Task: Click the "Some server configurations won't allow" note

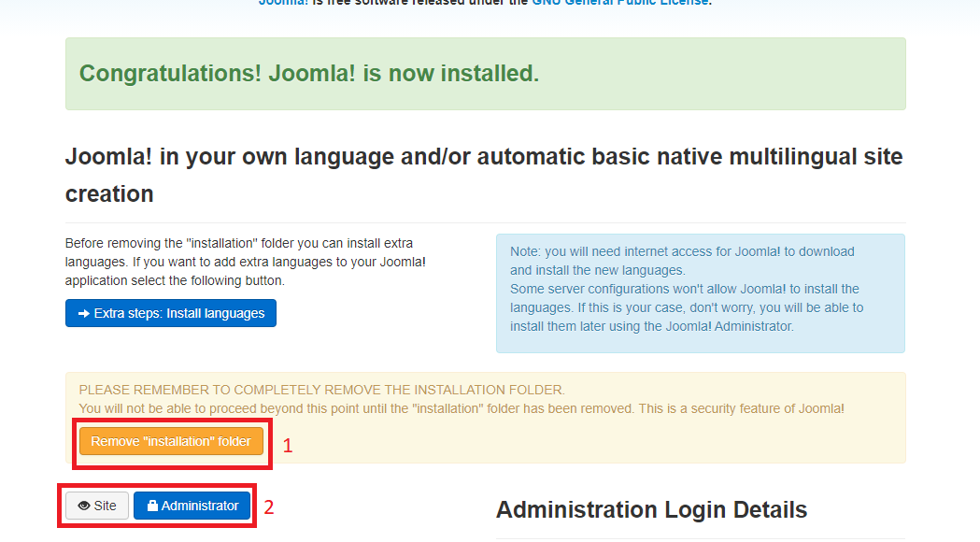Action: point(687,307)
